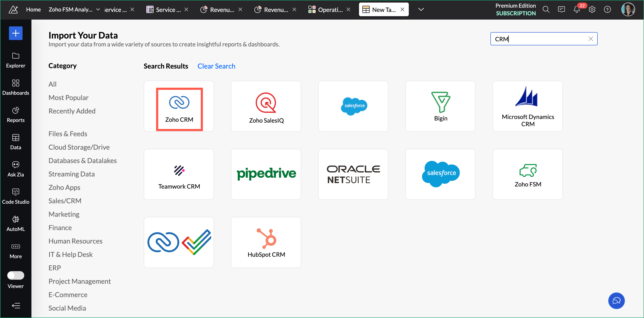Select the Zoho CRM connector tile
The height and width of the screenshot is (318, 644).
coord(179,106)
